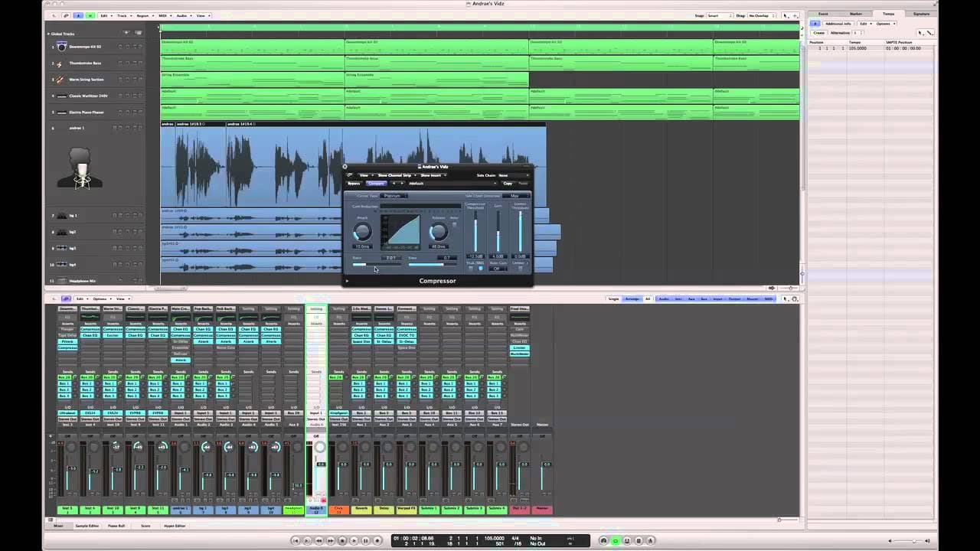Switch to the Marker list tab
This screenshot has height=551, width=980.
tap(856, 14)
